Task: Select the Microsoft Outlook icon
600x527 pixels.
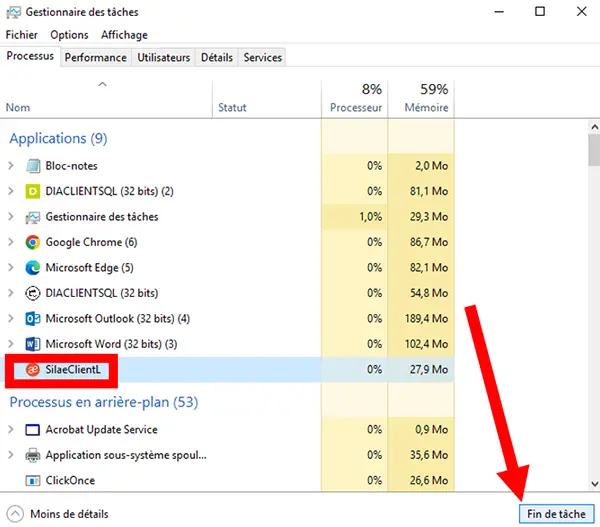Action: (x=33, y=319)
